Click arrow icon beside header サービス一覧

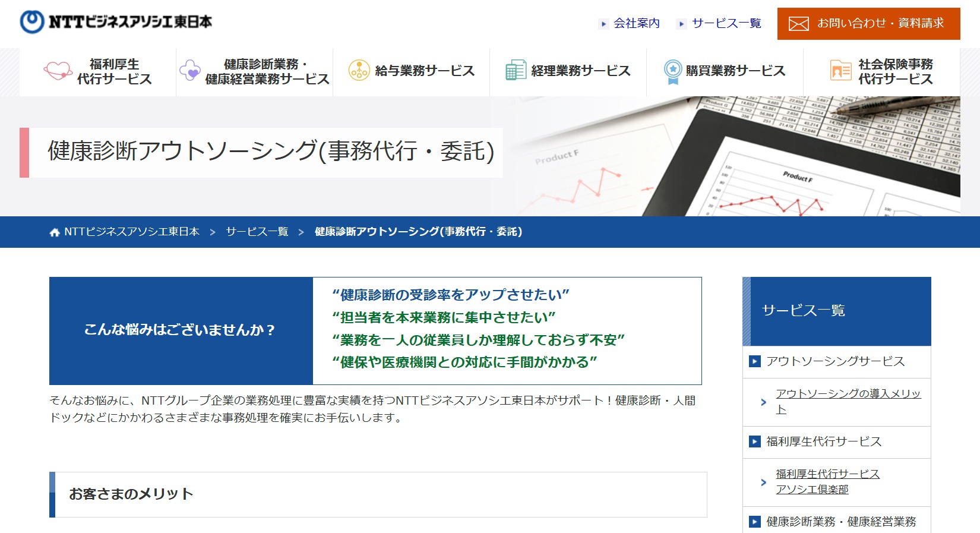point(682,24)
